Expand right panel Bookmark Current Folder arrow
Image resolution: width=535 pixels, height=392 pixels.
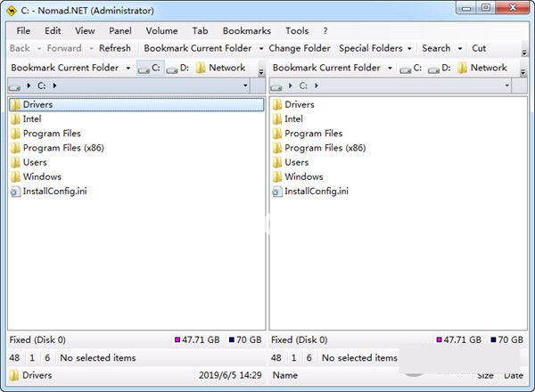390,68
